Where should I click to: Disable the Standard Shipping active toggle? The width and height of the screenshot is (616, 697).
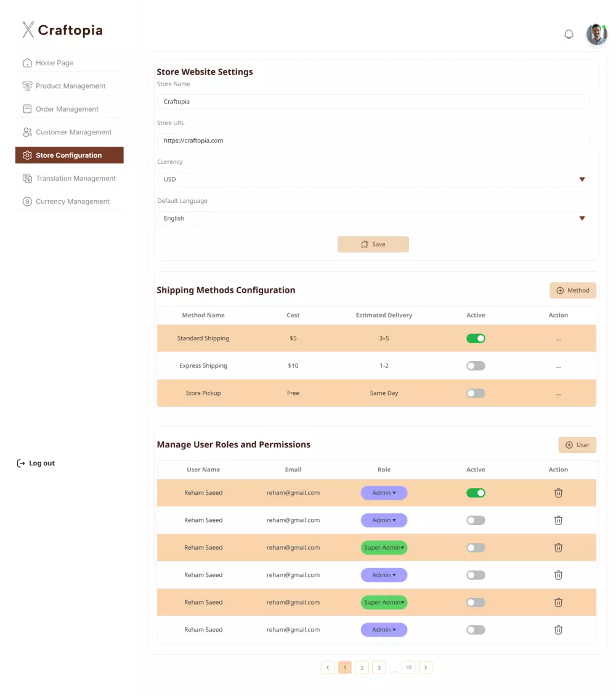click(476, 338)
